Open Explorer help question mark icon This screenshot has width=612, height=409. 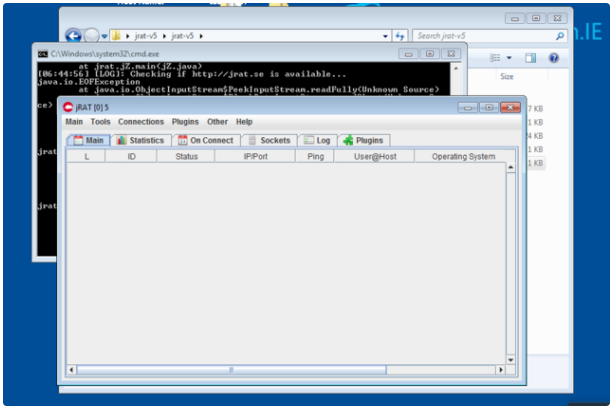coord(553,58)
